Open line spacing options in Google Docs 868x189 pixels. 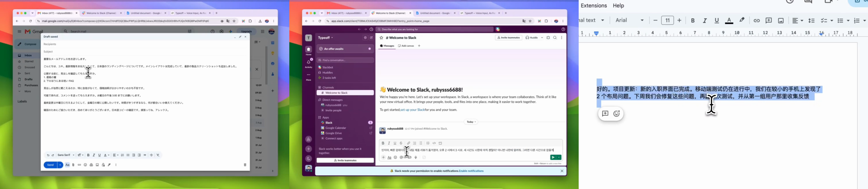[812, 21]
